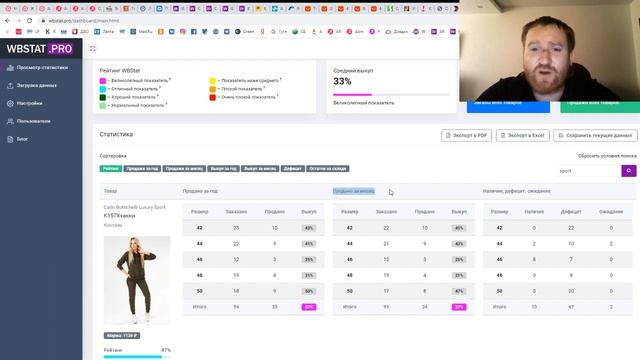The width and height of the screenshot is (640, 360).
Task: Click the light green Нормальный показатель swatch
Action: [x=103, y=105]
